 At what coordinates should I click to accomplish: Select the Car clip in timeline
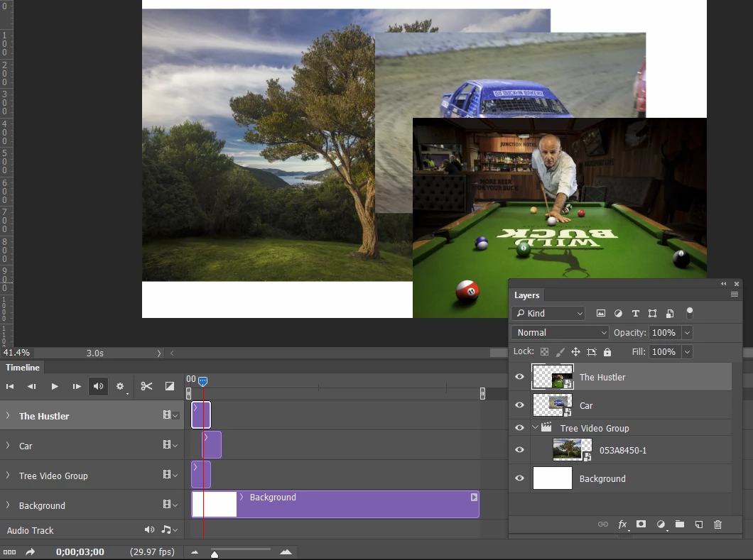(x=212, y=445)
